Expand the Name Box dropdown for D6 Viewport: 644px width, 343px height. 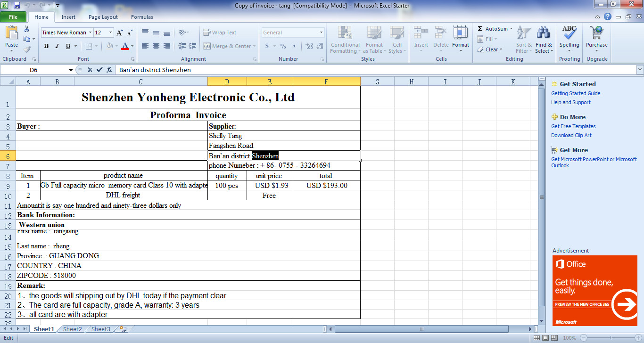click(x=71, y=70)
